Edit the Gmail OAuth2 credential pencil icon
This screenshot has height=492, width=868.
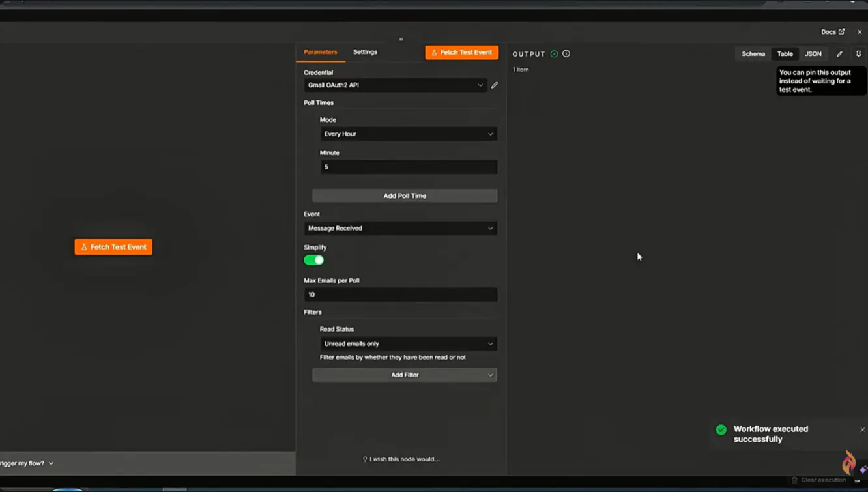point(495,85)
